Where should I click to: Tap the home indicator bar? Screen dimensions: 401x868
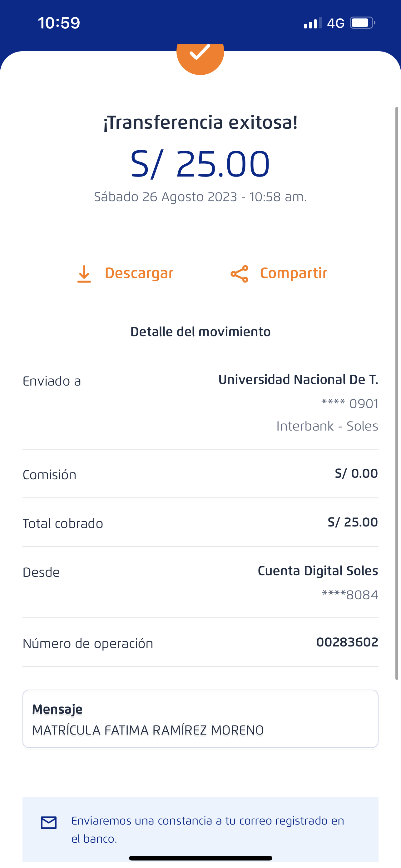click(200, 858)
